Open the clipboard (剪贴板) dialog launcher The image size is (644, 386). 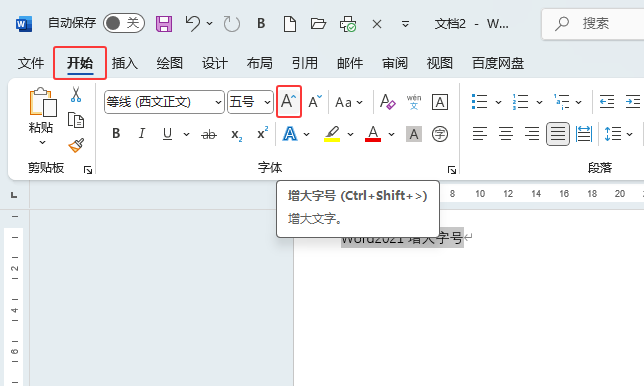pos(88,170)
